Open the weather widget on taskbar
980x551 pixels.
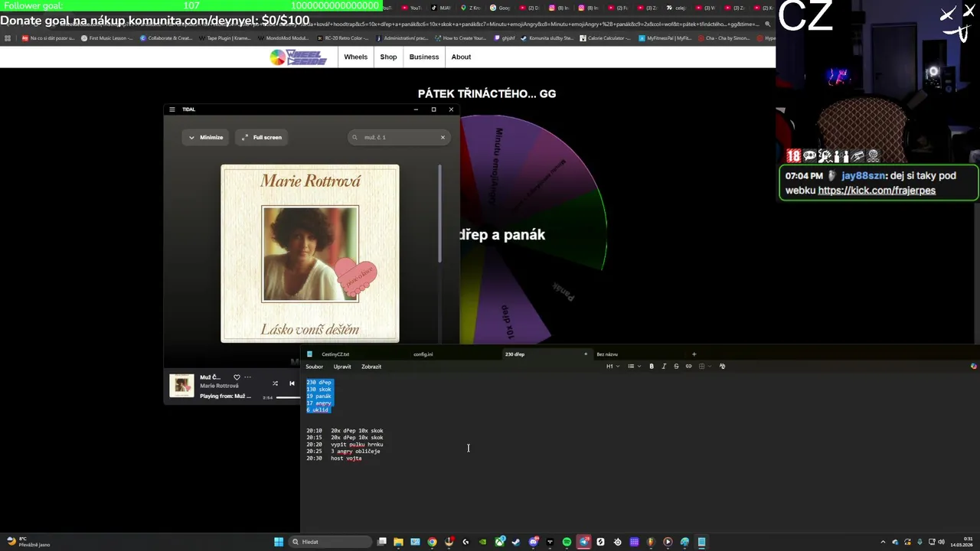point(28,542)
